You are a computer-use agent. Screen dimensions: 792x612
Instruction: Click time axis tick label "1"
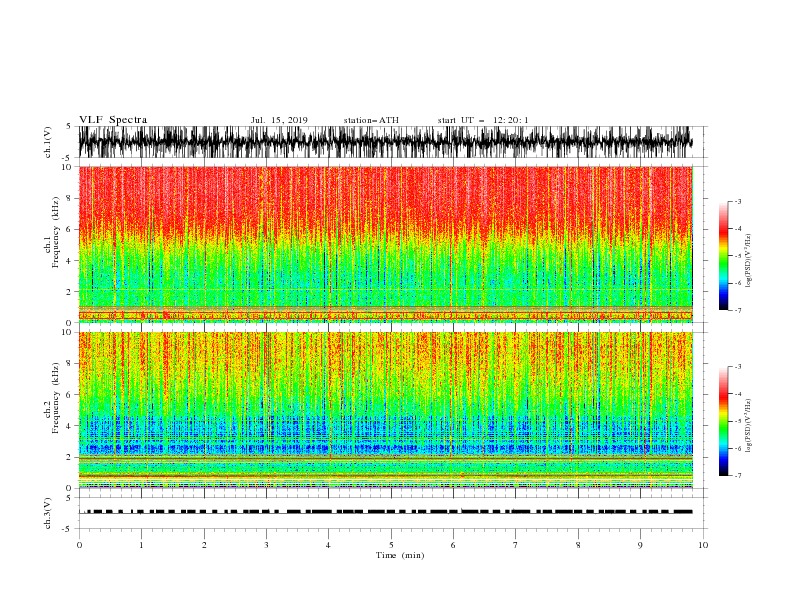coord(141,545)
